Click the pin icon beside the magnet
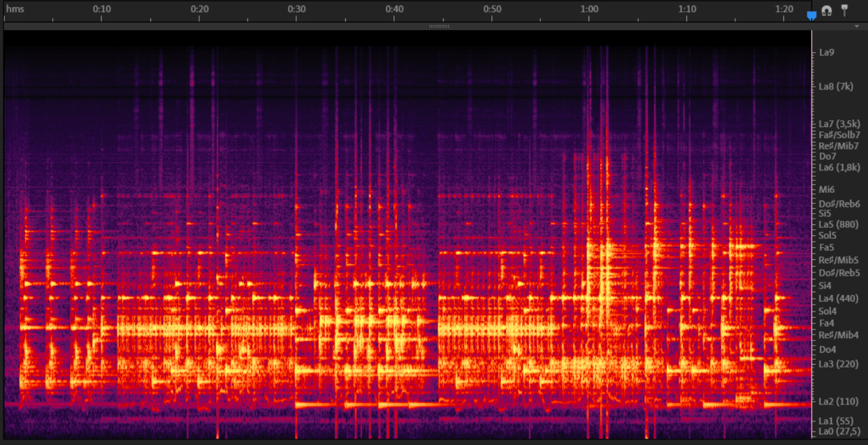This screenshot has width=868, height=445. click(x=844, y=10)
